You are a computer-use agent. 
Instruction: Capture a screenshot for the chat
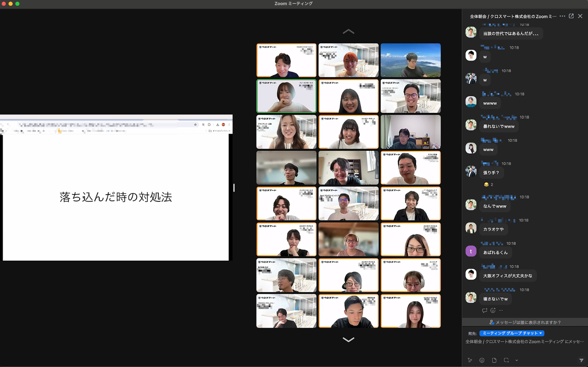pyautogui.click(x=506, y=360)
